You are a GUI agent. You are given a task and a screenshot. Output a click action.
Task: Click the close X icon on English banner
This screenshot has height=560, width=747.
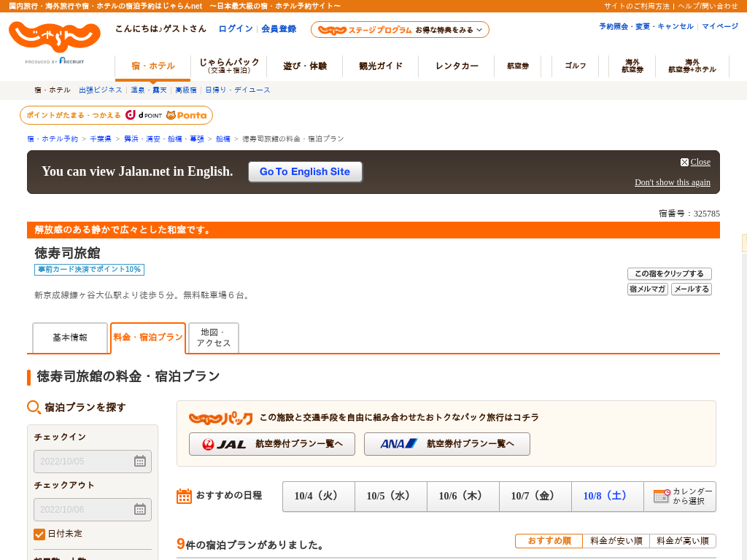(684, 162)
